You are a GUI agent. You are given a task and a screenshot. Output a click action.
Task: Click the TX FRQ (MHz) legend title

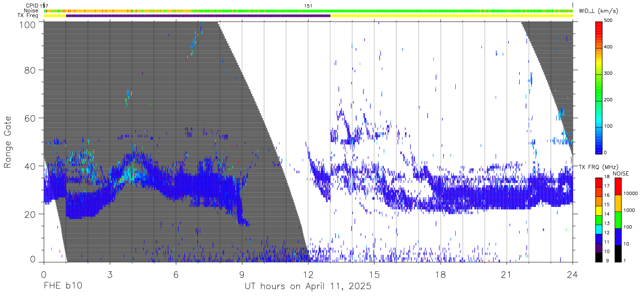tap(599, 167)
